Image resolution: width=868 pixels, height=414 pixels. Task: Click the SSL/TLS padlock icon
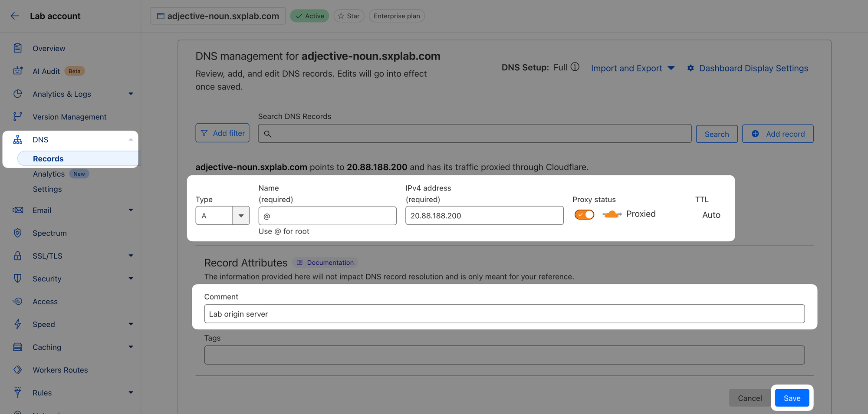tap(17, 256)
